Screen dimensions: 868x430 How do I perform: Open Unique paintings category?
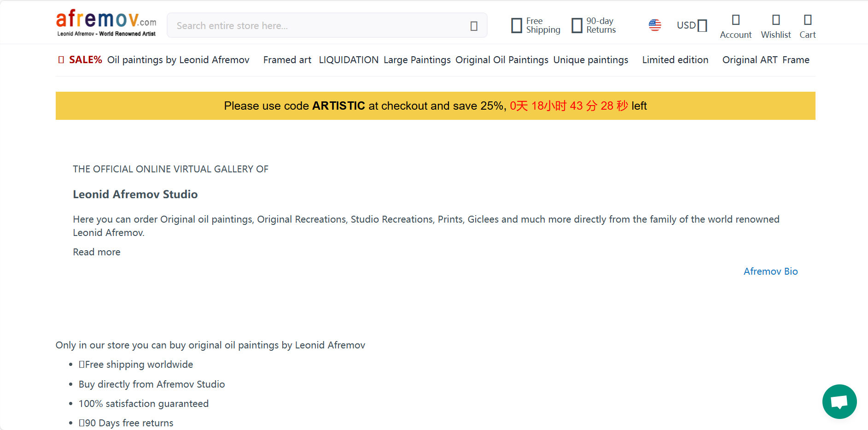pos(590,60)
